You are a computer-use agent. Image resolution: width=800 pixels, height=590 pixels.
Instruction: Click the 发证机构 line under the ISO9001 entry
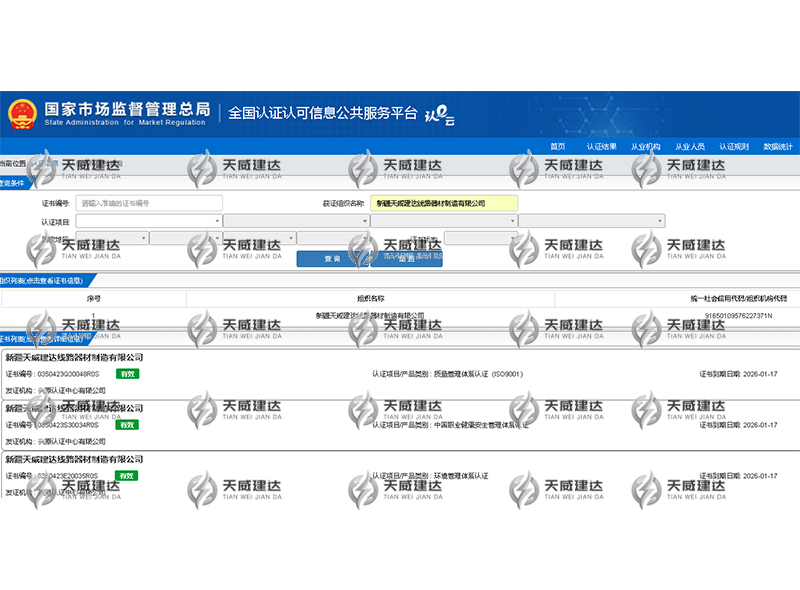click(55, 390)
